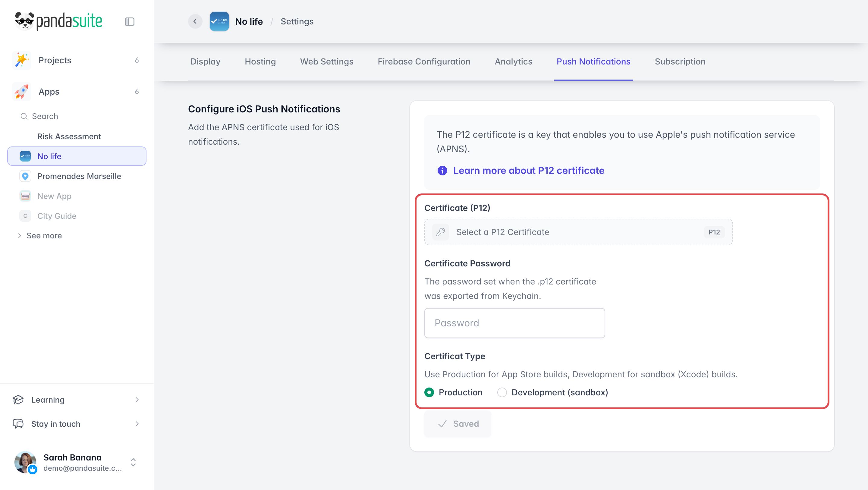Open City Guide app in sidebar

(x=57, y=216)
